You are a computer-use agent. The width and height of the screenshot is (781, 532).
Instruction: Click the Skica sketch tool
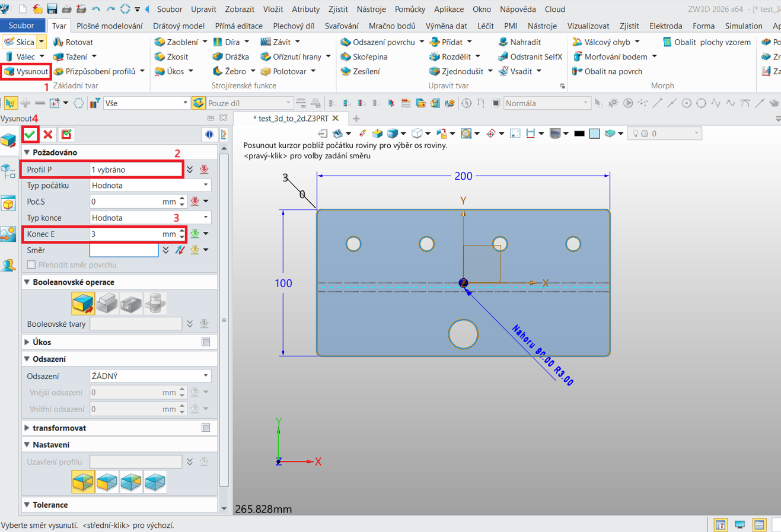20,42
